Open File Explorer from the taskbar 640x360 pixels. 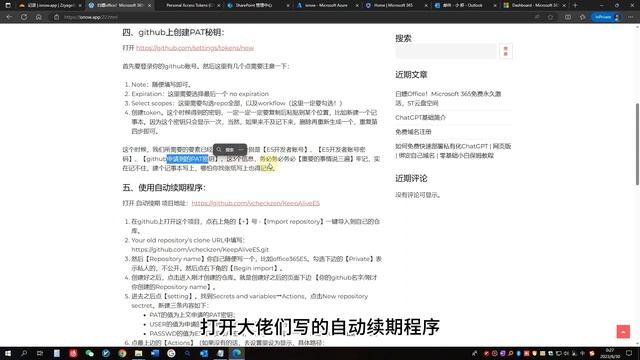tap(138, 353)
